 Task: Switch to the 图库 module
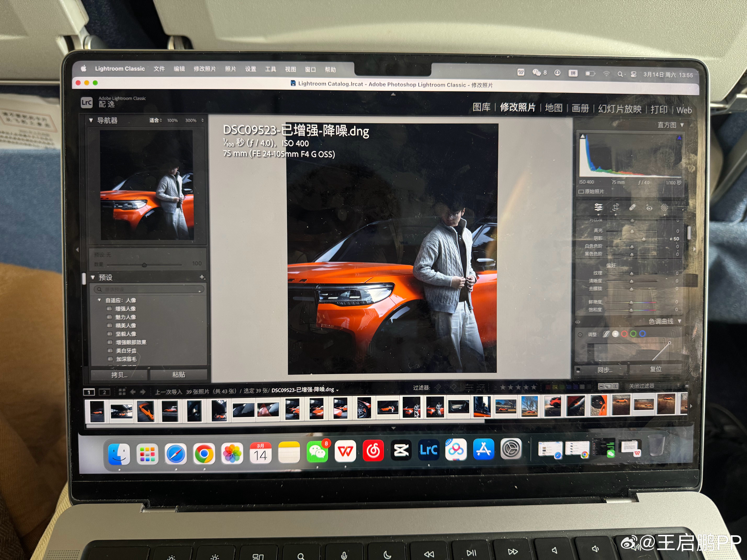(481, 107)
